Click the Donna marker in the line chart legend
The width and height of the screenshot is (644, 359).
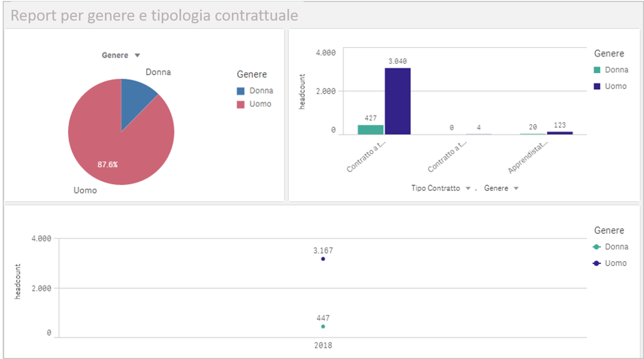pyautogui.click(x=597, y=247)
